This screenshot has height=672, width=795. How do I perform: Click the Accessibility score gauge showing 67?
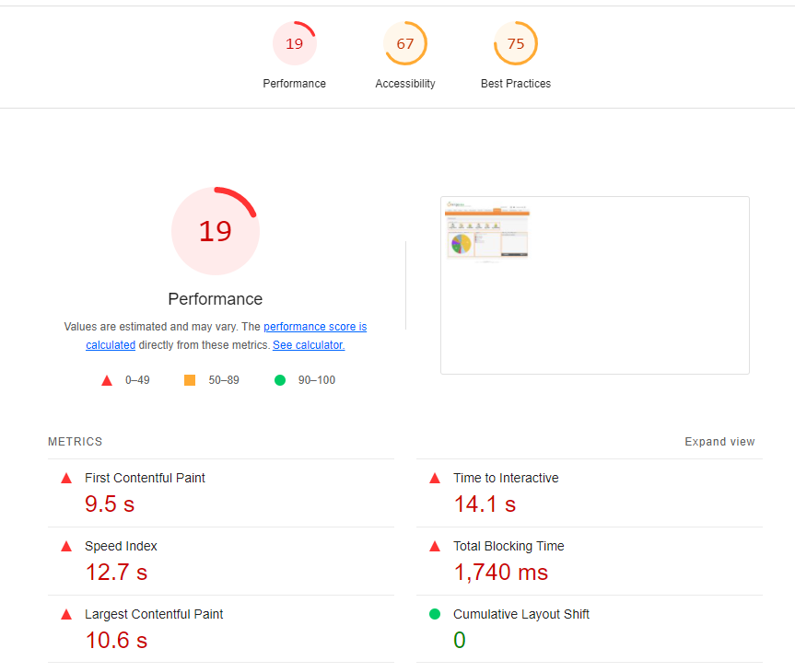click(x=405, y=44)
